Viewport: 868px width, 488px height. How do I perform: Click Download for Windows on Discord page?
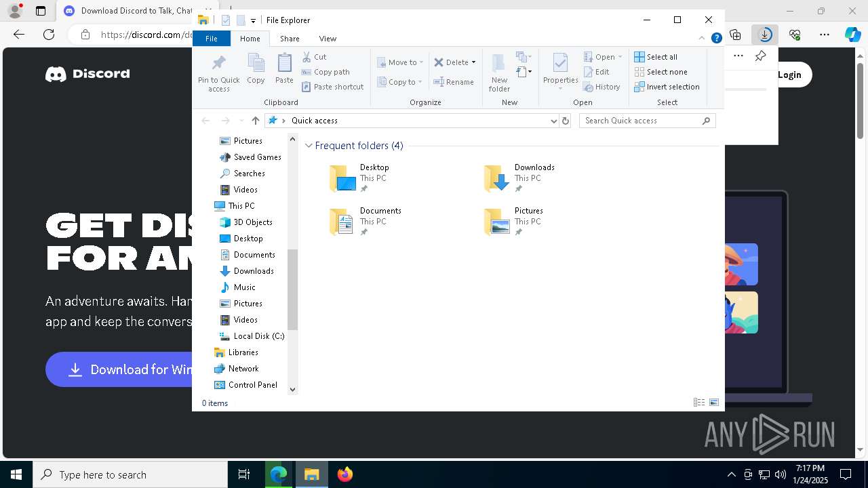[x=119, y=369]
